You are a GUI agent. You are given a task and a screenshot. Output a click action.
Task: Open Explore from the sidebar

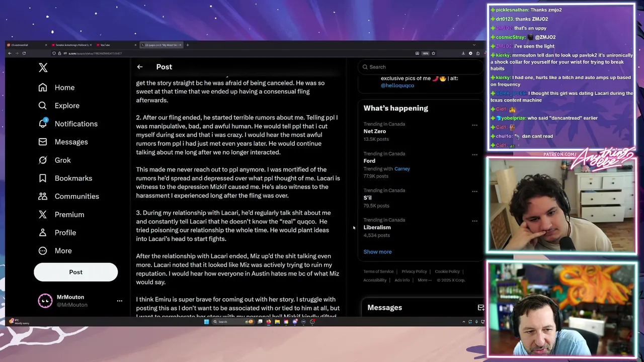coord(59,106)
